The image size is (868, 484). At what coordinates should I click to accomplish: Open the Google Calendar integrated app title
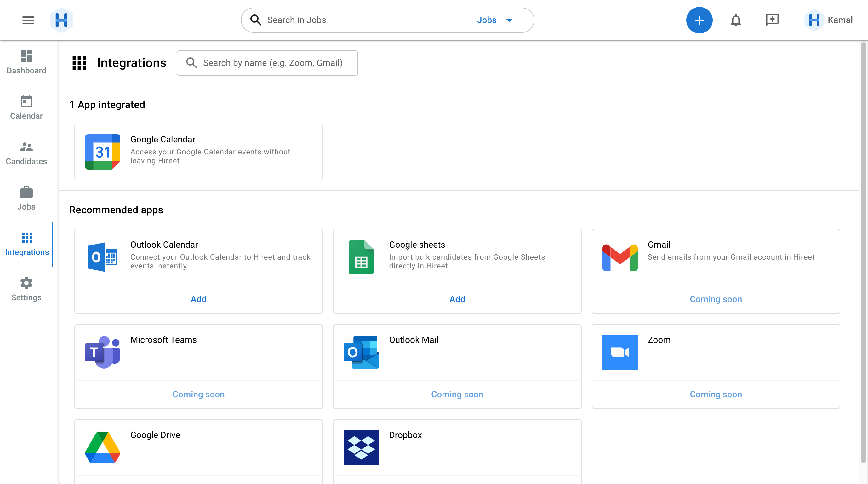coord(163,140)
